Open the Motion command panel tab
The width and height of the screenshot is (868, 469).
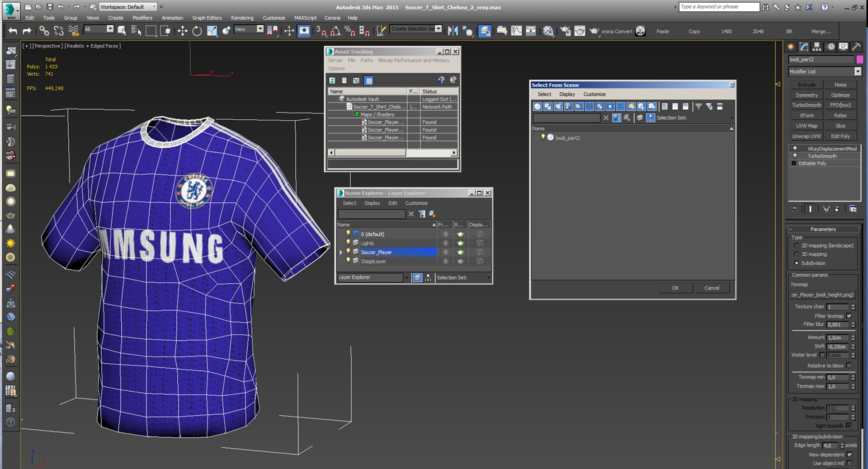pyautogui.click(x=830, y=47)
